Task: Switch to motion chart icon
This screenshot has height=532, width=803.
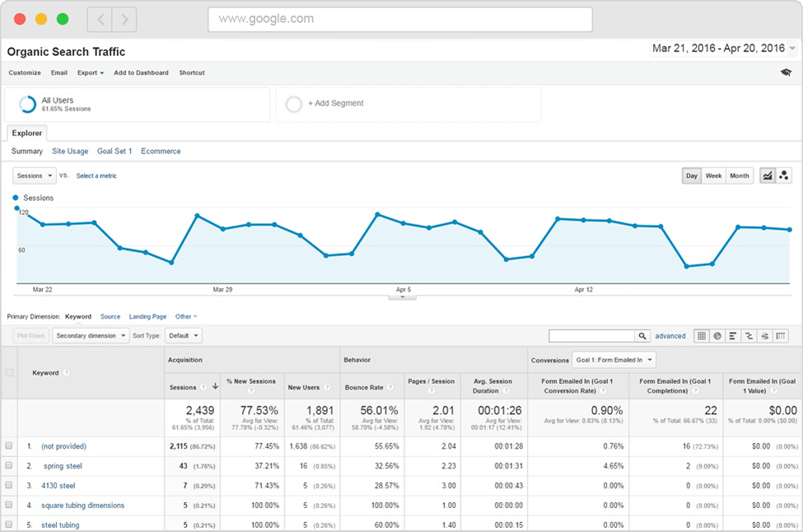Action: pos(784,175)
